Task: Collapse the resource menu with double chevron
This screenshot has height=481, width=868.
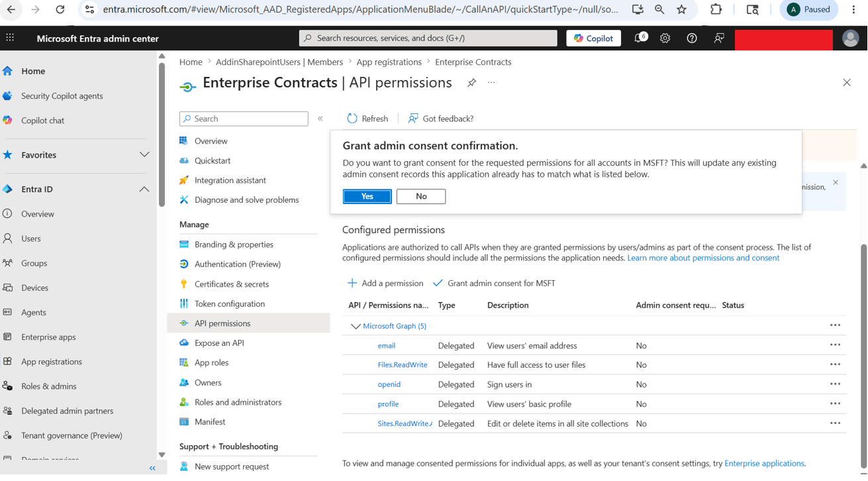Action: (x=320, y=119)
